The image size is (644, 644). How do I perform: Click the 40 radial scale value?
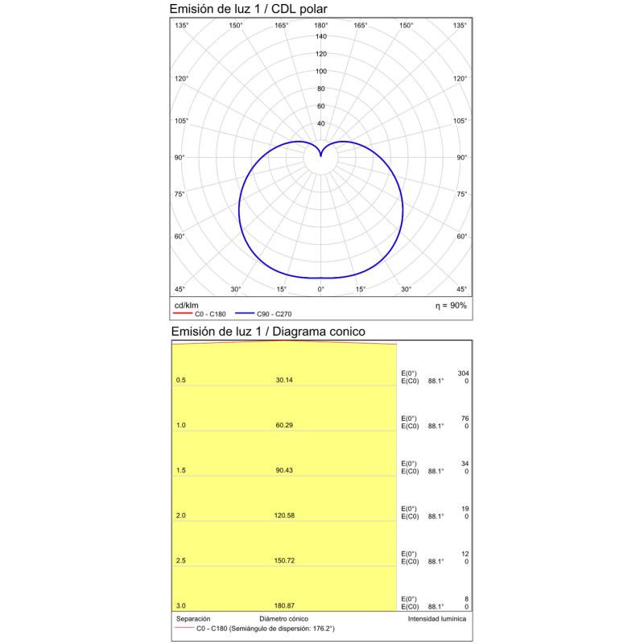(321, 123)
